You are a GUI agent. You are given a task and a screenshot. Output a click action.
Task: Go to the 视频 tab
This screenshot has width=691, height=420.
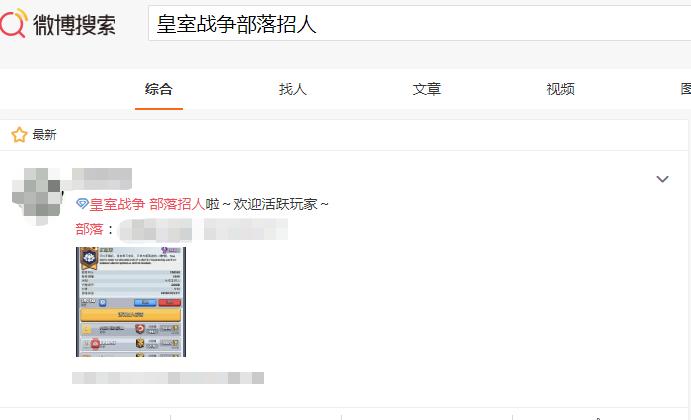[x=561, y=89]
